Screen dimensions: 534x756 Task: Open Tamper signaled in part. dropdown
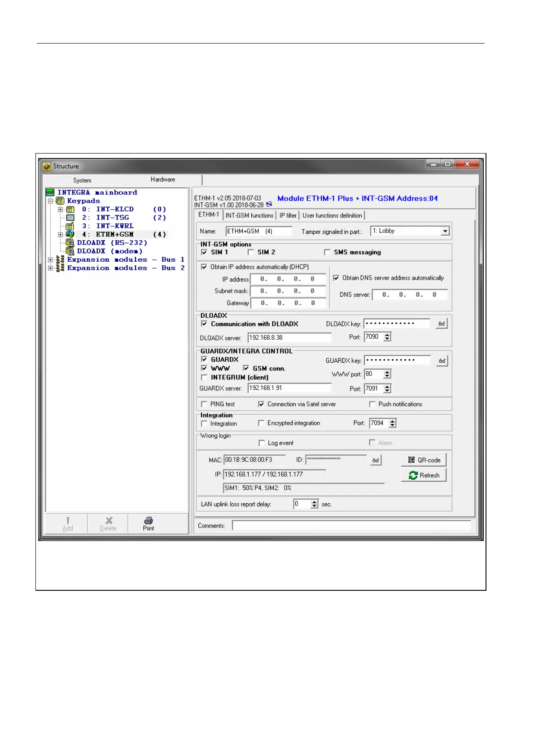tap(445, 231)
